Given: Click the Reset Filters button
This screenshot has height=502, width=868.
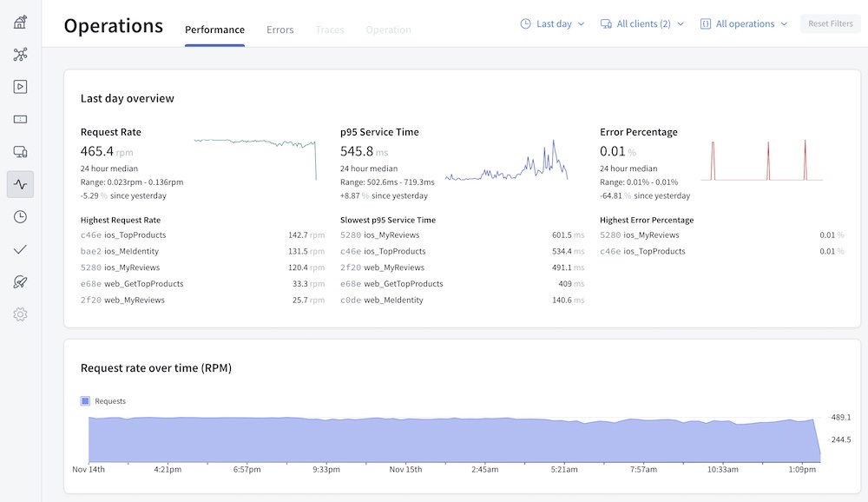Looking at the screenshot, I should (x=830, y=24).
